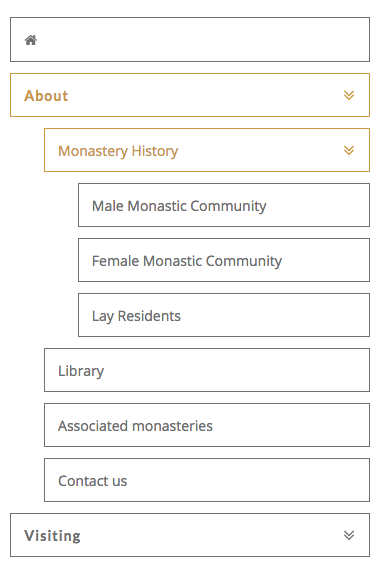Viewport: 378px width, 566px height.
Task: Click blank space right of Library label
Action: pyautogui.click(x=235, y=370)
